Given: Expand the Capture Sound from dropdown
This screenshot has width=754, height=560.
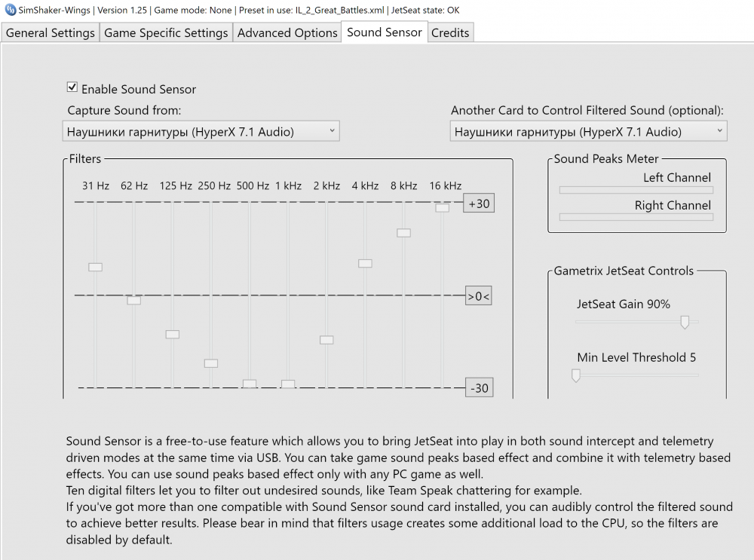Looking at the screenshot, I should pos(201,131).
